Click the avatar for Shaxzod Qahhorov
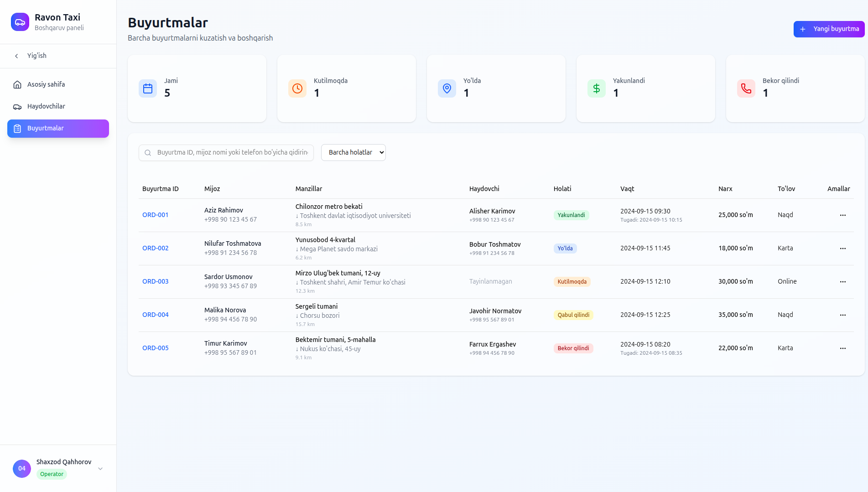 pos(21,468)
